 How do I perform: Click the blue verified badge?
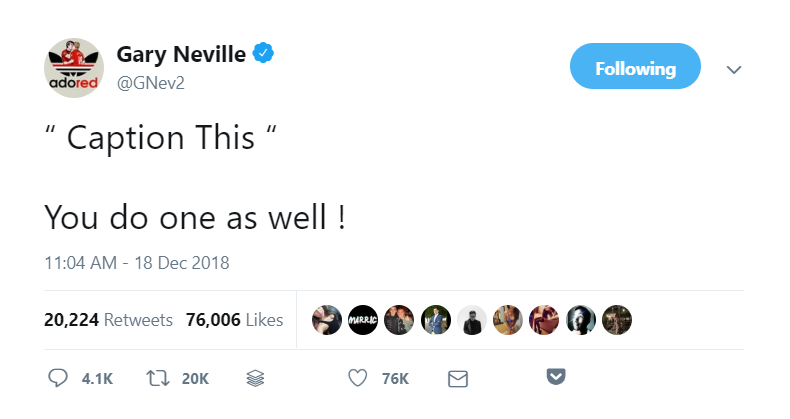point(262,55)
